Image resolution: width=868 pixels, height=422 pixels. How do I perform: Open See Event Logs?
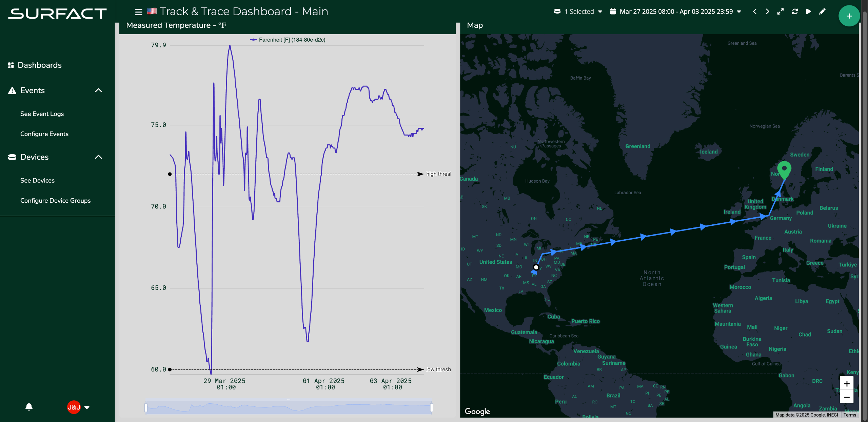42,114
